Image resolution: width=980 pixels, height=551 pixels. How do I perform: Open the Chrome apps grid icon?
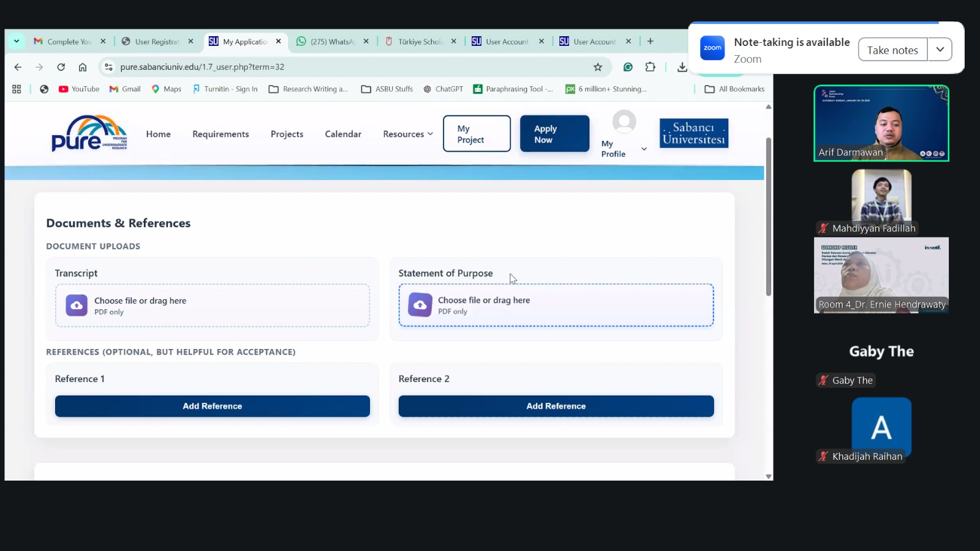tap(17, 89)
